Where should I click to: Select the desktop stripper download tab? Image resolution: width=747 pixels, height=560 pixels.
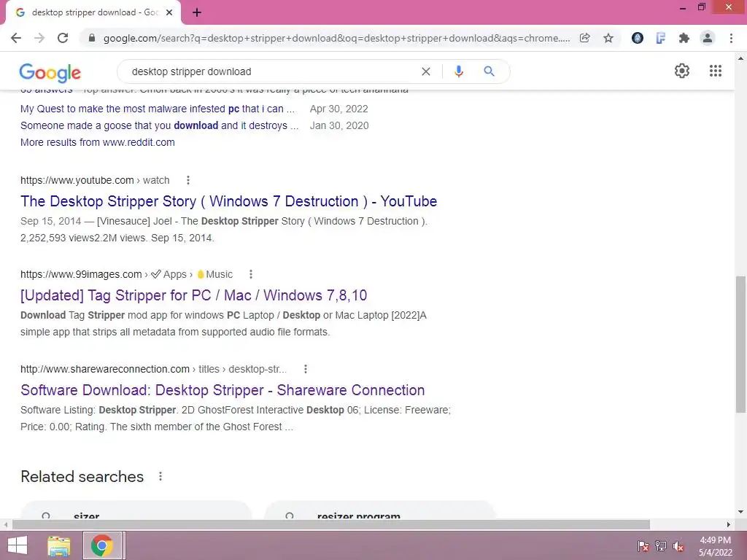pos(93,13)
